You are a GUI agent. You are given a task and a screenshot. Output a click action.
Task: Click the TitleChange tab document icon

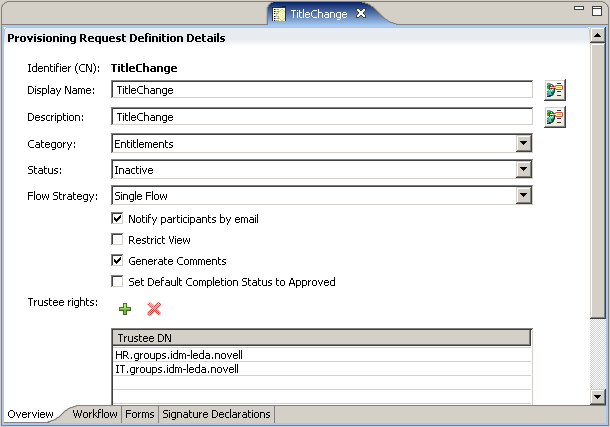tap(279, 14)
